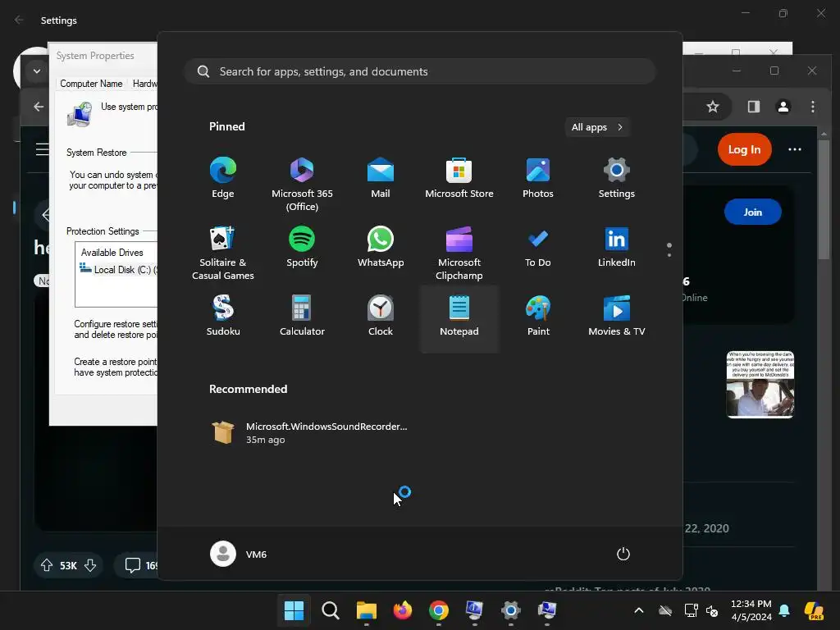840x630 pixels.
Task: Open the meme thumbnail in Reddit sidebar
Action: tap(760, 385)
